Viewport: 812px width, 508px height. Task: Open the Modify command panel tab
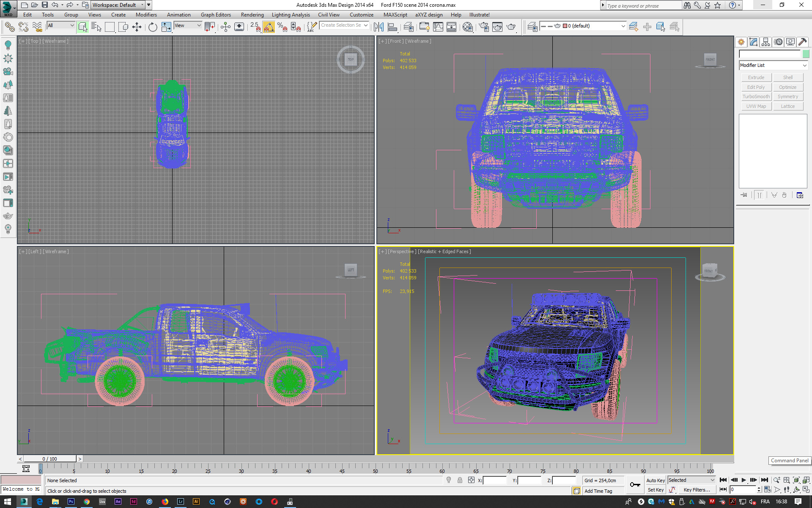754,42
